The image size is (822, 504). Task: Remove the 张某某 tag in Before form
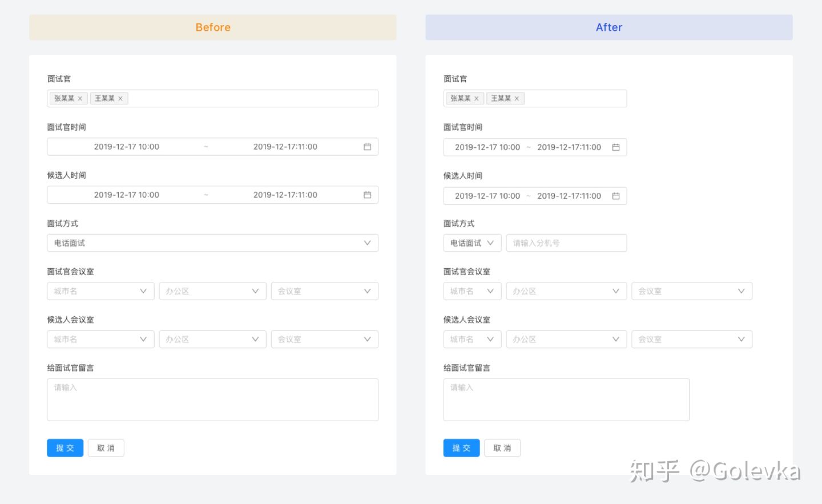(x=80, y=98)
